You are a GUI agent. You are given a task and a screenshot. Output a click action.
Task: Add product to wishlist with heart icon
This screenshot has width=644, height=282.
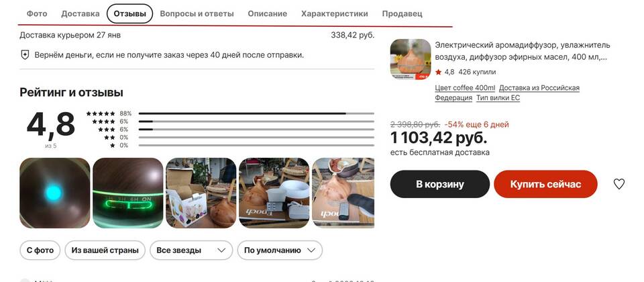pos(619,184)
